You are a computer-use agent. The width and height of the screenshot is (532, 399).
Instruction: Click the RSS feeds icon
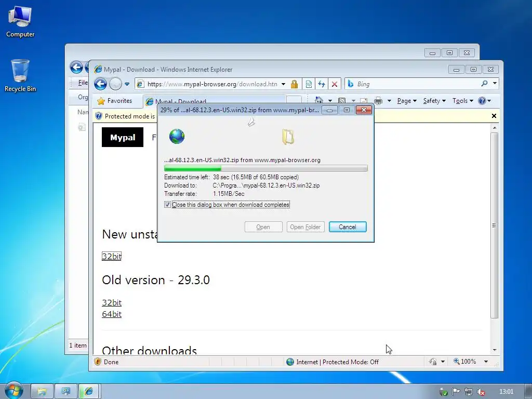(342, 101)
